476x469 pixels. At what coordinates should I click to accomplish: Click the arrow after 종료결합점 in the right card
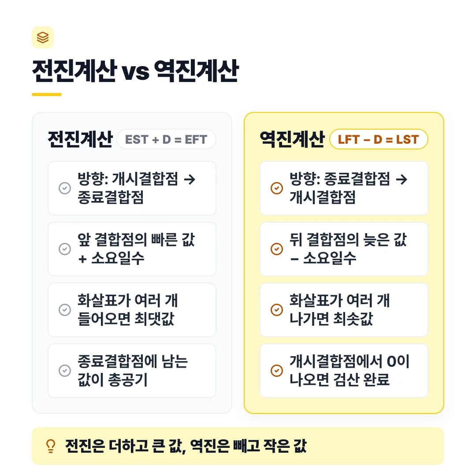(x=402, y=179)
